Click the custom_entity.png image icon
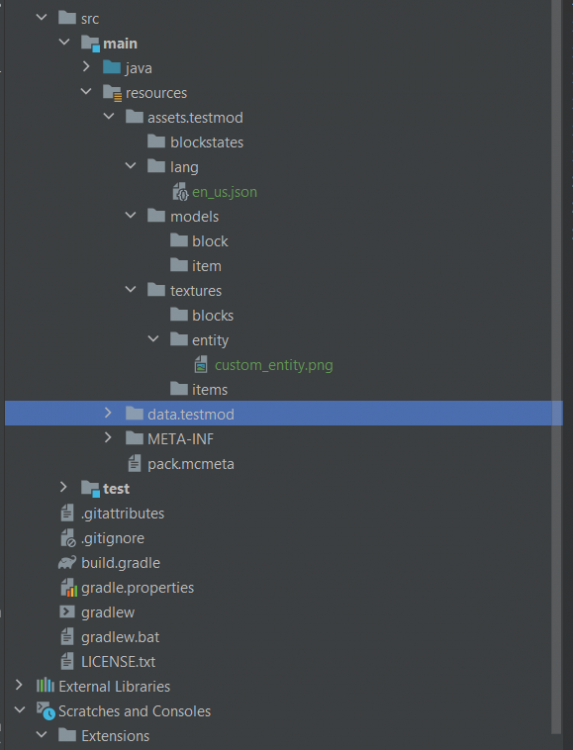The height and width of the screenshot is (750, 573). point(201,365)
